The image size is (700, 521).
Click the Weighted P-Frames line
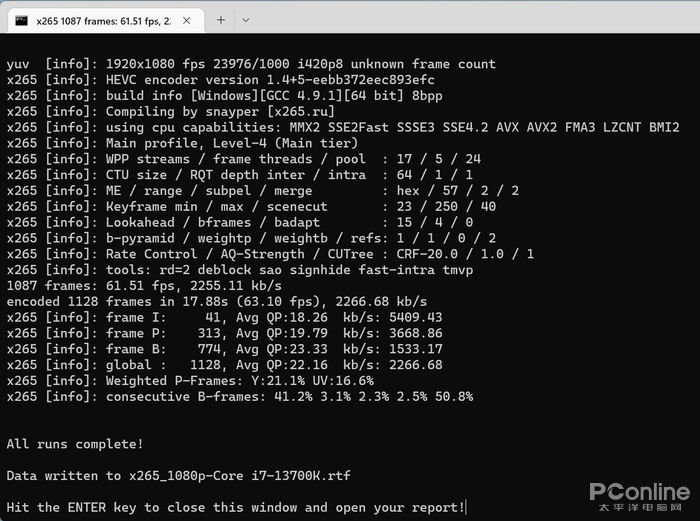[x=190, y=380]
